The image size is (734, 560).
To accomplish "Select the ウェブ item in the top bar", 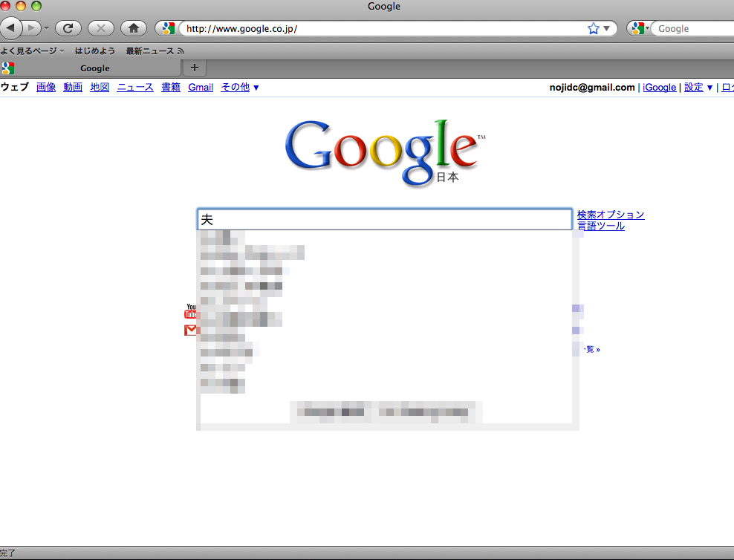I will click(15, 87).
